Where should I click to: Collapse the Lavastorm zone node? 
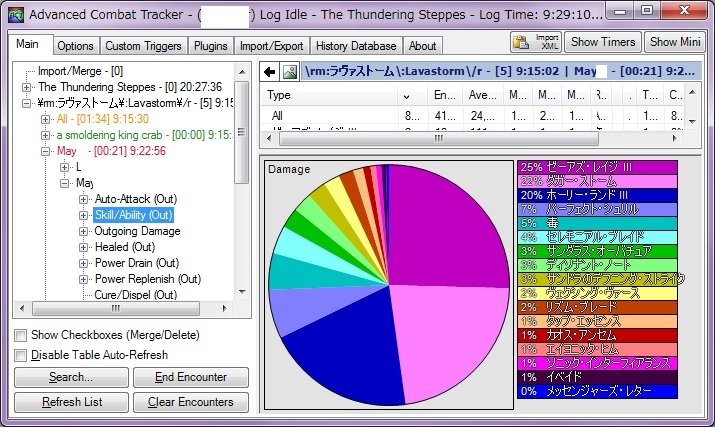pos(26,103)
